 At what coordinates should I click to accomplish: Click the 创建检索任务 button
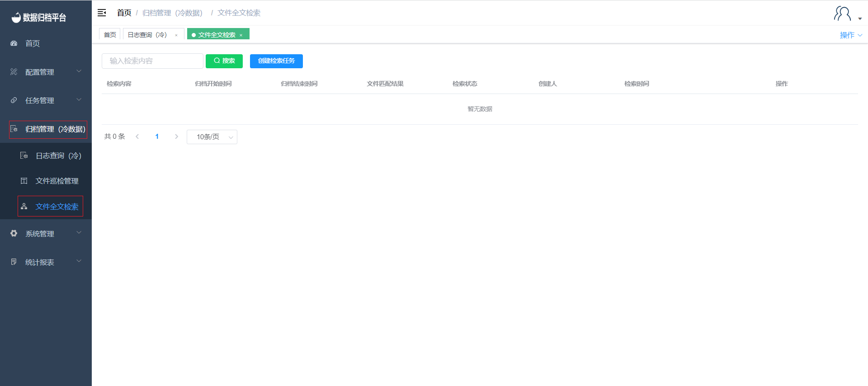tap(276, 61)
